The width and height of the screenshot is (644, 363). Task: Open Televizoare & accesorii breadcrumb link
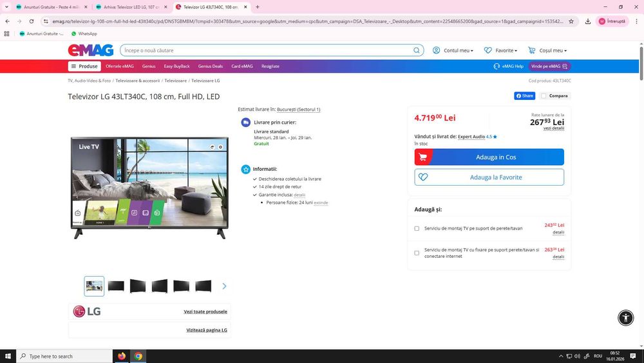(x=138, y=81)
